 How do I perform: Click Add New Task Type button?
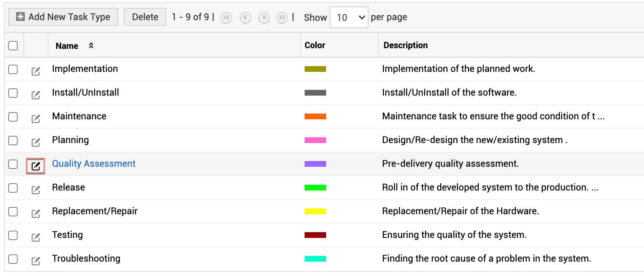click(63, 17)
